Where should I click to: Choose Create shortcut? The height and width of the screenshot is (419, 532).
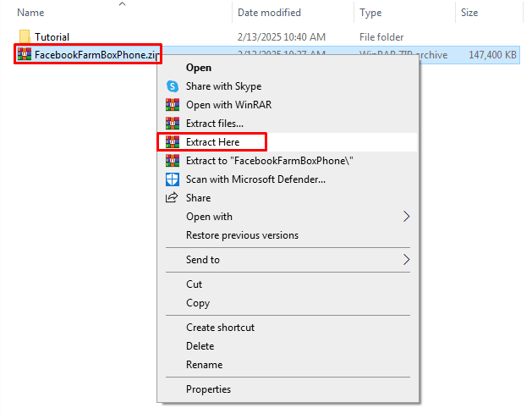tap(220, 328)
